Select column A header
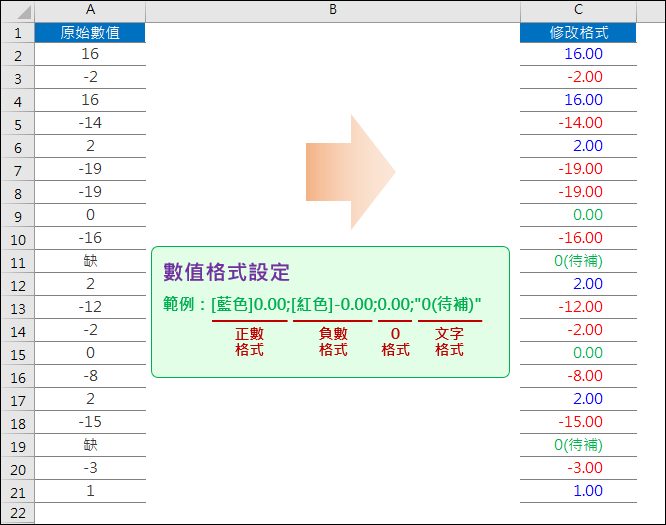This screenshot has width=666, height=525. pyautogui.click(x=90, y=10)
